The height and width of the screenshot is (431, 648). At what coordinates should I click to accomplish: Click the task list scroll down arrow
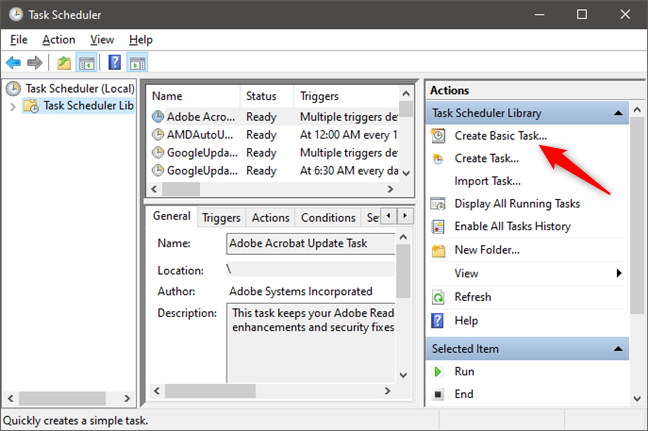click(x=406, y=173)
